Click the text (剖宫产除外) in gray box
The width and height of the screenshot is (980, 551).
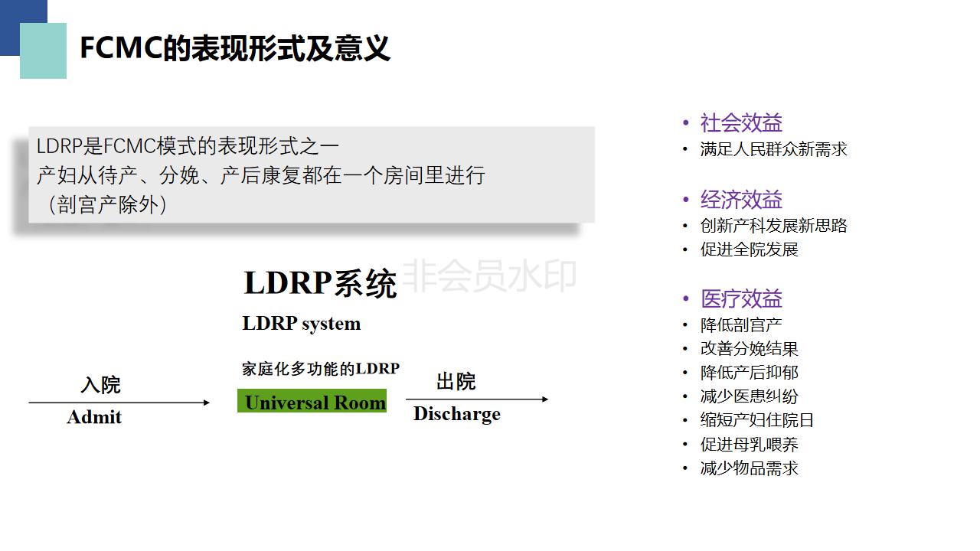[x=107, y=204]
